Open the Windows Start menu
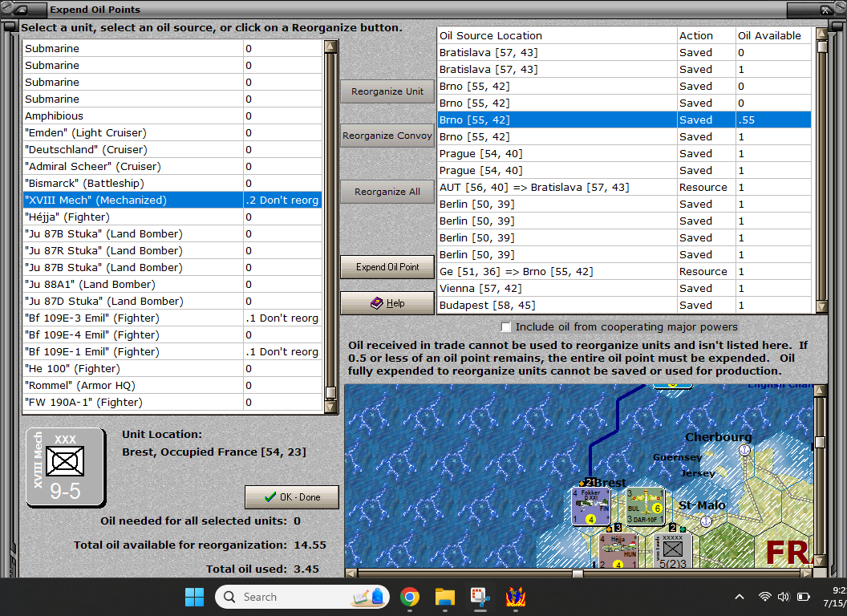The width and height of the screenshot is (847, 616). [194, 597]
